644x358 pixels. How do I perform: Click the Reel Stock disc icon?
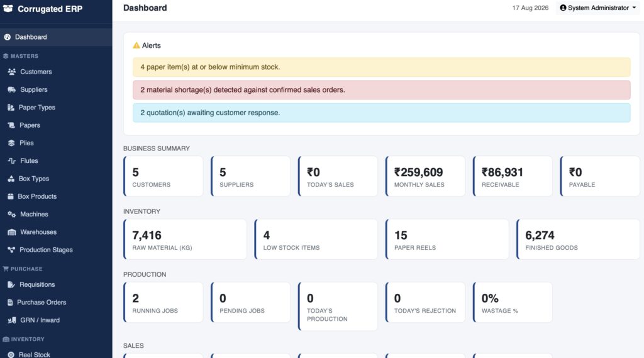11,355
